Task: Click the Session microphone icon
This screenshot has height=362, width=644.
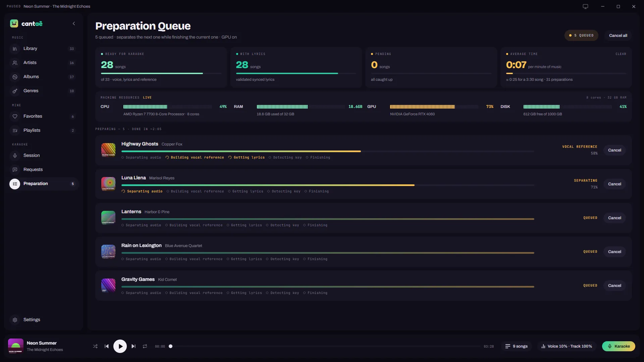Action: pyautogui.click(x=15, y=156)
